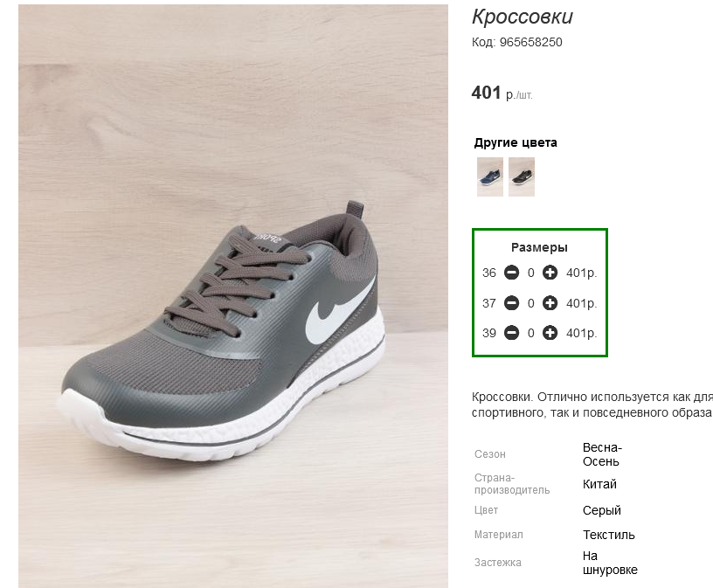Click the Размеры heading
Viewport: 713px width, 588px height.
tap(539, 248)
